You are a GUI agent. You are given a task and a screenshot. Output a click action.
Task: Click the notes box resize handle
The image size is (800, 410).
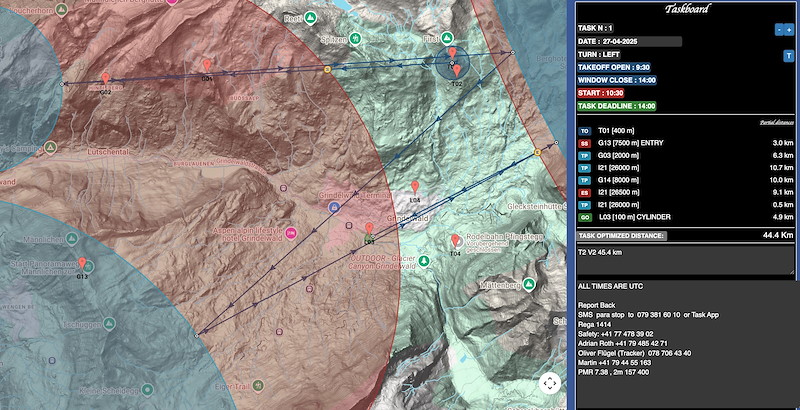tap(792, 273)
